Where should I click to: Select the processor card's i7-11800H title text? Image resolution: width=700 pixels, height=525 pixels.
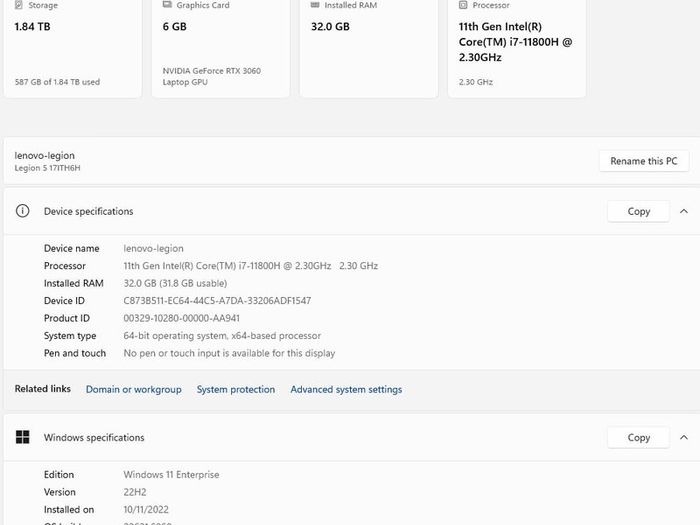[515, 42]
